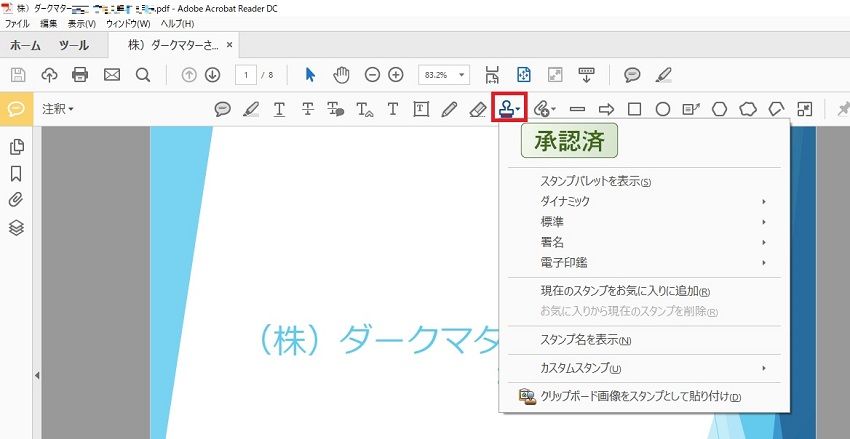Expand the ダイナミック submenu
The image size is (850, 439).
click(640, 201)
